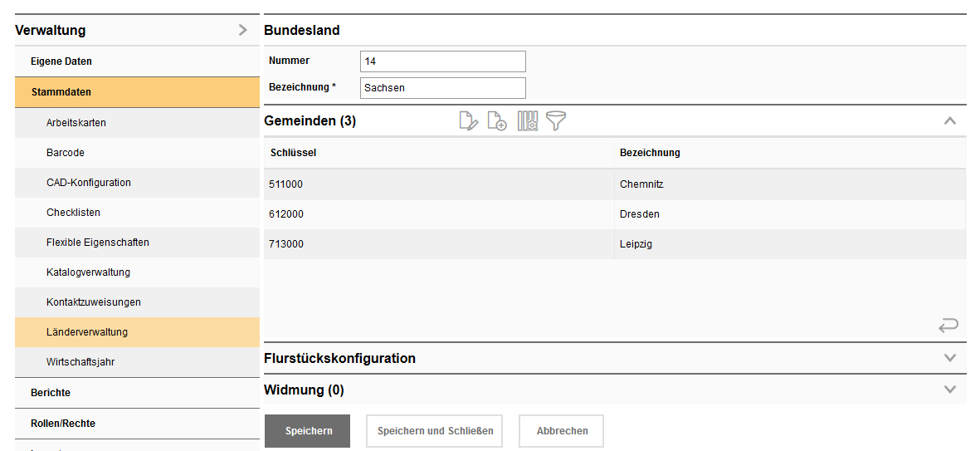The width and height of the screenshot is (980, 451).
Task: Click the Speichern button
Action: pyautogui.click(x=308, y=431)
